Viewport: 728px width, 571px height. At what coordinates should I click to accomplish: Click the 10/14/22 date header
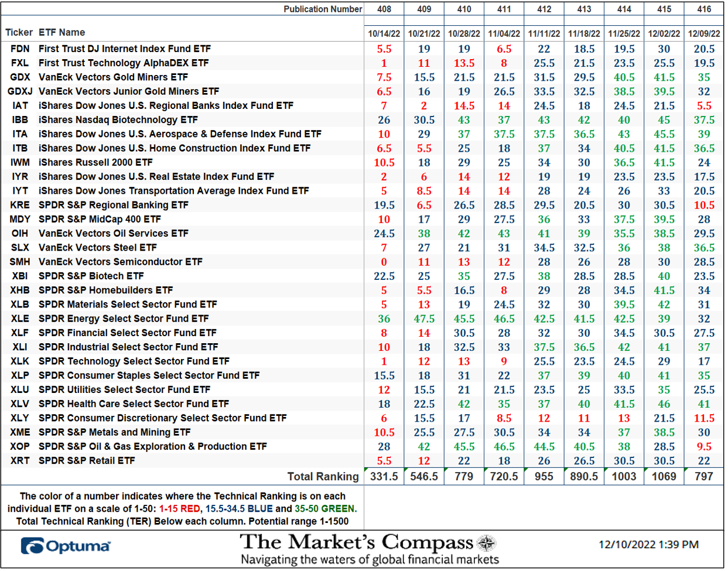pos(384,34)
